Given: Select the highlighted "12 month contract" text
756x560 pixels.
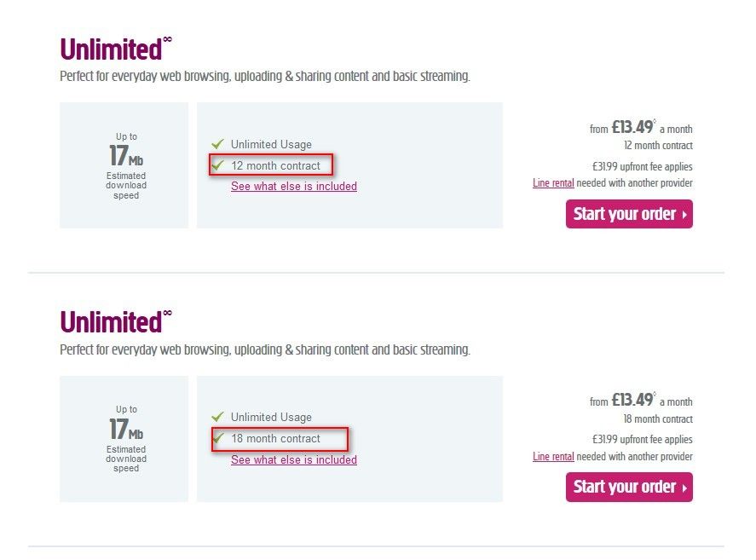Looking at the screenshot, I should (x=276, y=165).
